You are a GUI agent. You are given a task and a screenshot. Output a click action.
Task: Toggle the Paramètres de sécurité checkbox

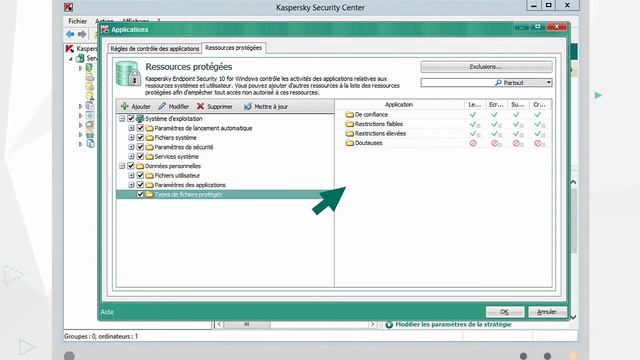pyautogui.click(x=140, y=147)
